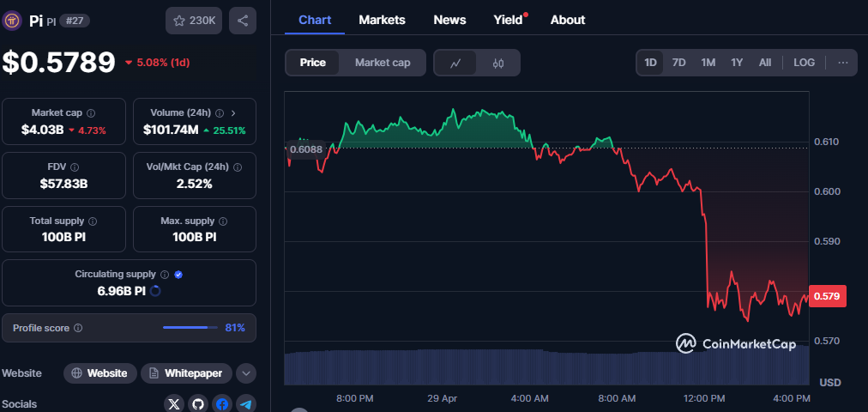Switch to candlestick chart view icon
Image resolution: width=868 pixels, height=412 pixels.
pyautogui.click(x=498, y=64)
